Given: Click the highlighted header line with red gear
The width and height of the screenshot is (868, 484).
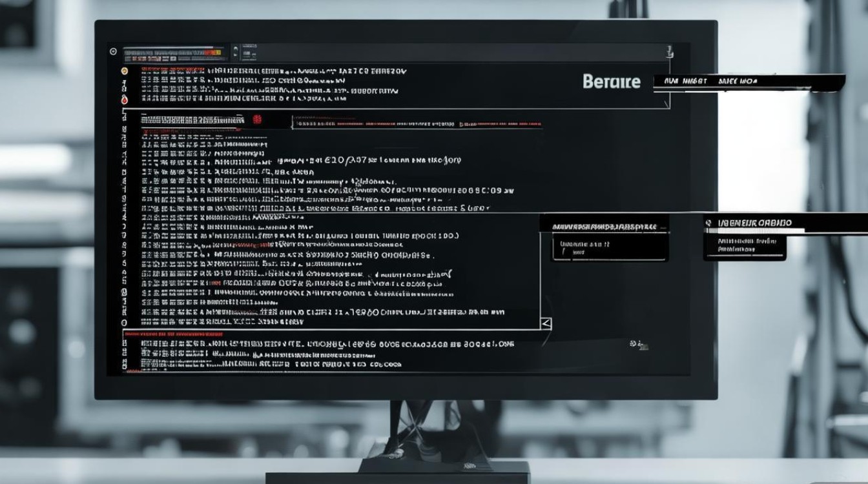Looking at the screenshot, I should point(194,119).
